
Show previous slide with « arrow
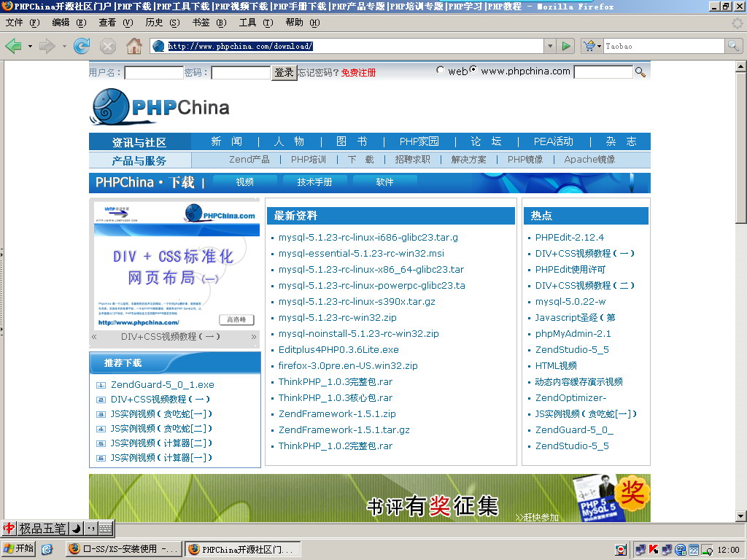coord(94,337)
